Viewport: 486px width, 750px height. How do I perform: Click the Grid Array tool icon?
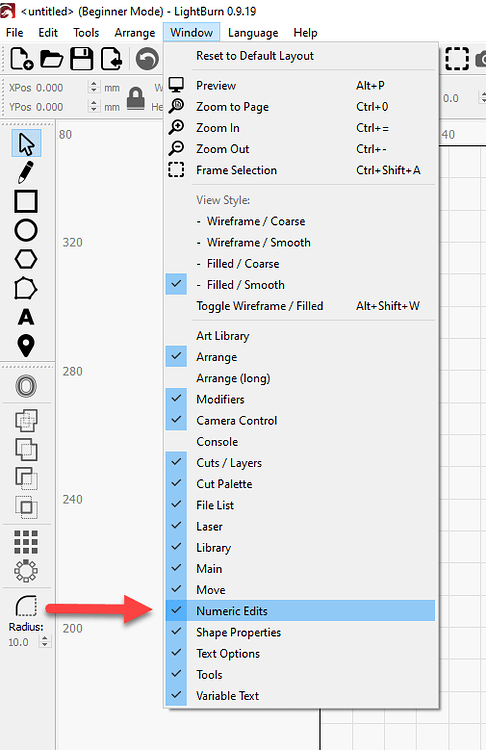[26, 542]
